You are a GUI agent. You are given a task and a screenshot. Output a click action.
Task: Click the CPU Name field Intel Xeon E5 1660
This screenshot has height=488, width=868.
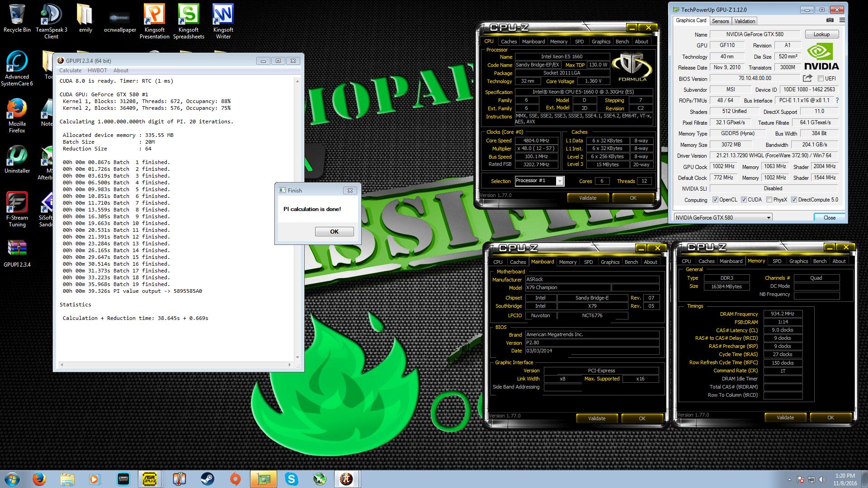point(562,56)
